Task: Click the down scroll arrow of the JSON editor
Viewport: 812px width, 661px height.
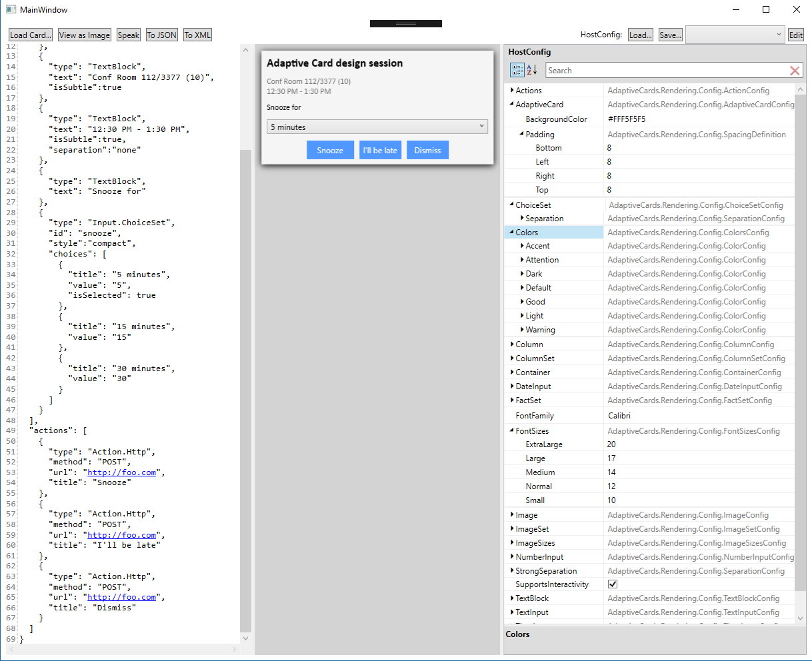Action: (x=245, y=638)
